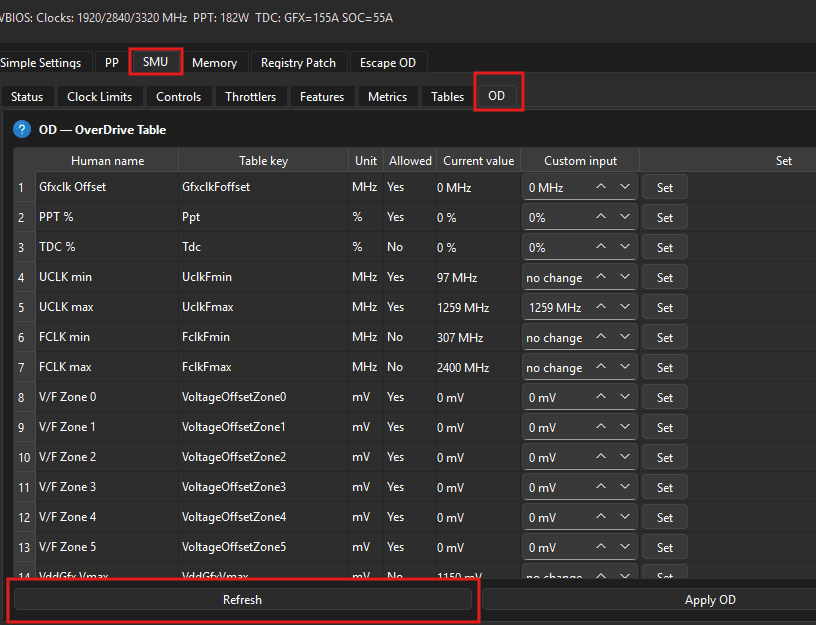816x625 pixels.
Task: Increase FCLK min custom input with up arrow
Action: [x=601, y=337]
